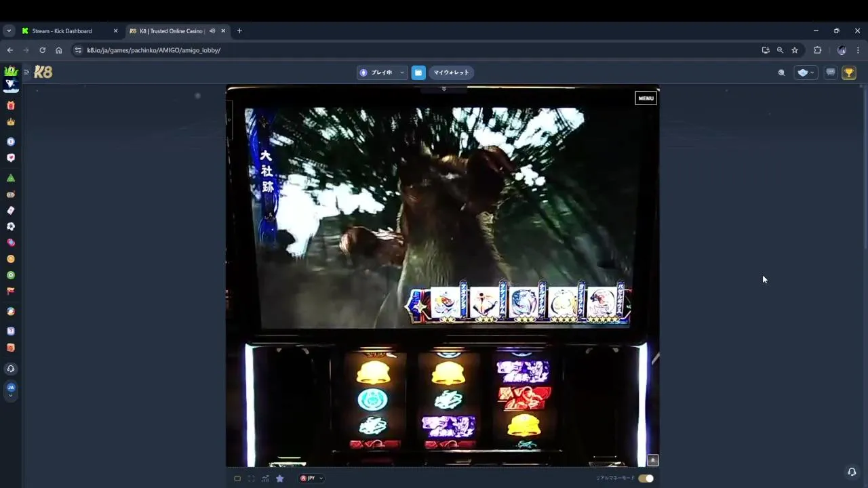Expand the side arrow at game left edge
This screenshot has width=868, height=488.
tap(229, 120)
